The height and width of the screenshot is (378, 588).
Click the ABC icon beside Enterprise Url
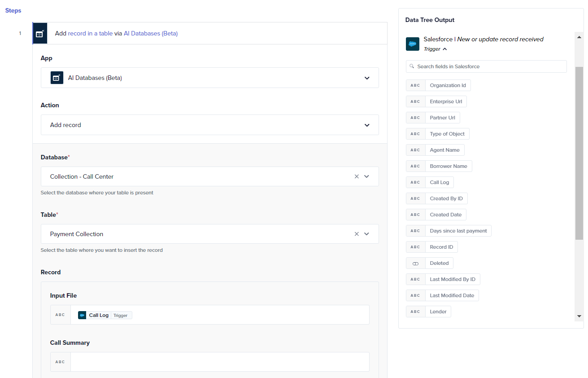415,101
